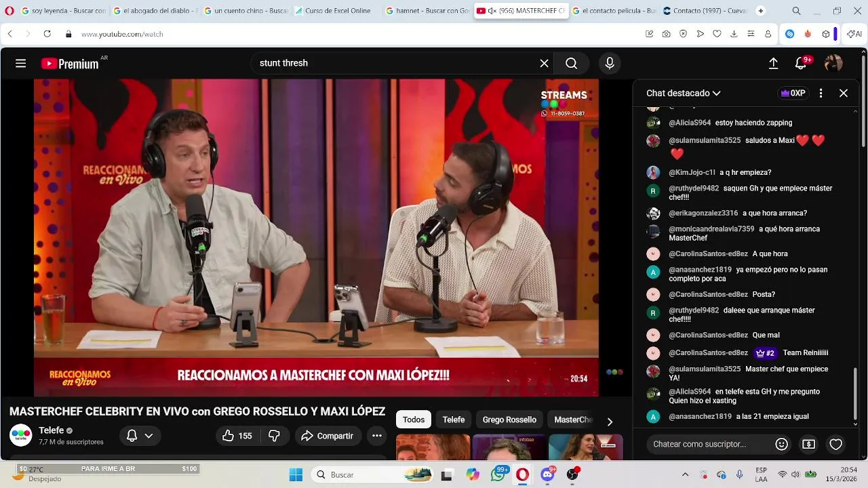This screenshot has width=868, height=488.
Task: Dislike the MasterChef video
Action: pyautogui.click(x=275, y=436)
